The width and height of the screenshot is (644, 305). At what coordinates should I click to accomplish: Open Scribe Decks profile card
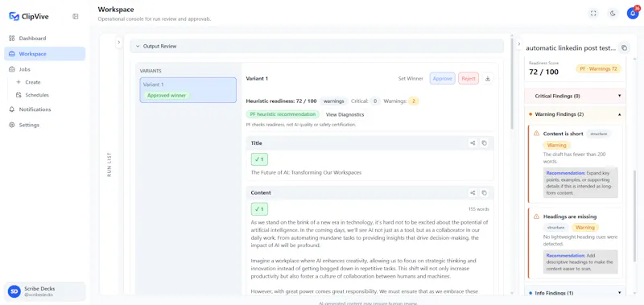tap(45, 291)
